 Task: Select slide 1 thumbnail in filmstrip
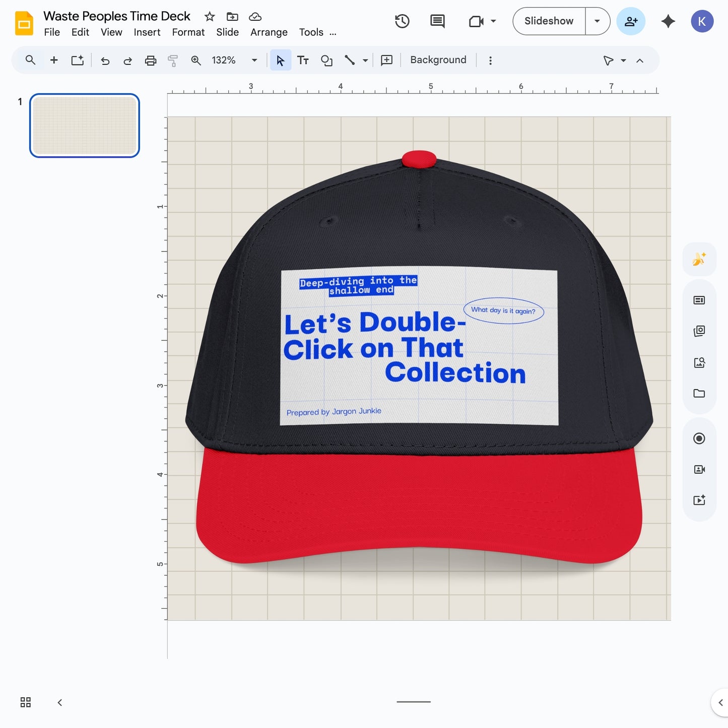click(x=85, y=125)
